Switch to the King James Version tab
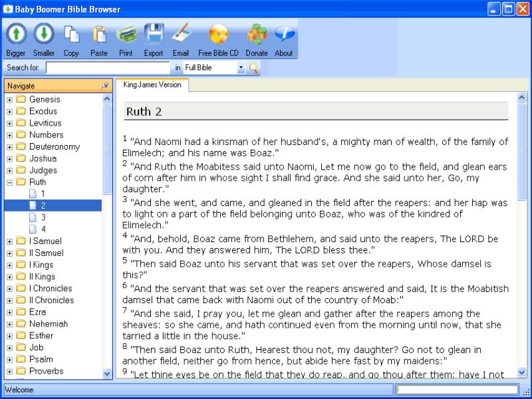Viewport: 532px width, 399px height. click(152, 85)
